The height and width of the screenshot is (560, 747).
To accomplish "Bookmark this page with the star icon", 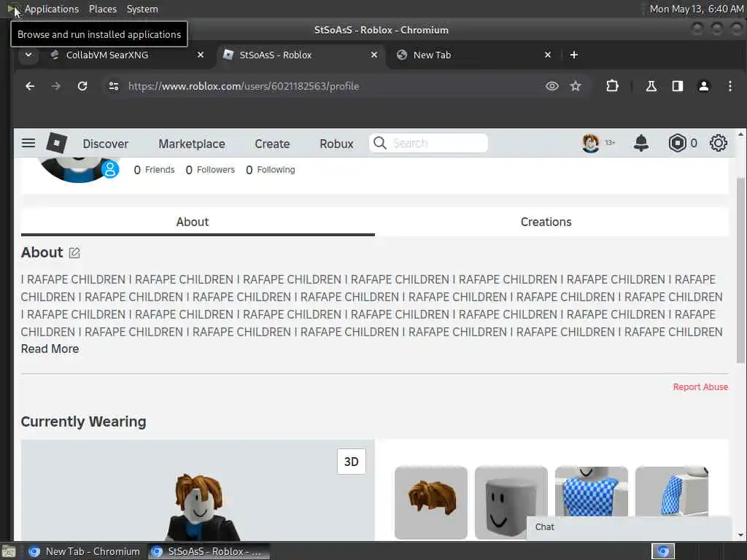I will (x=576, y=86).
